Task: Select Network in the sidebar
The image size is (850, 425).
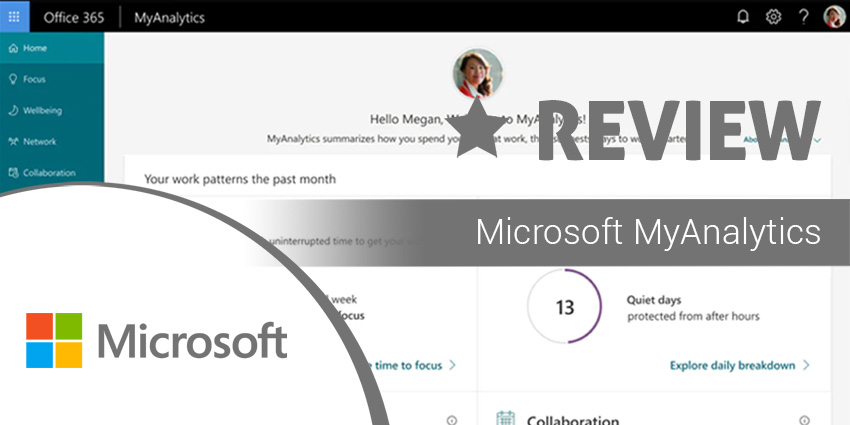Action: coord(52,141)
